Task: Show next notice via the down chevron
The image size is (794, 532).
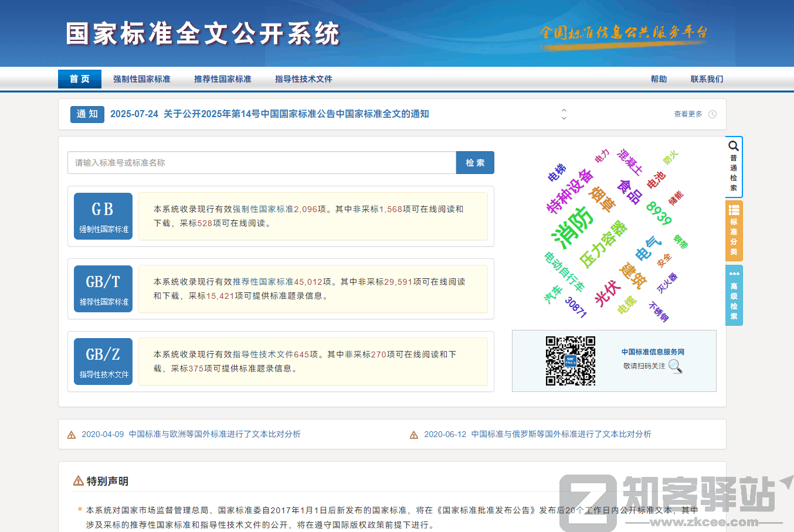Action: (x=564, y=117)
